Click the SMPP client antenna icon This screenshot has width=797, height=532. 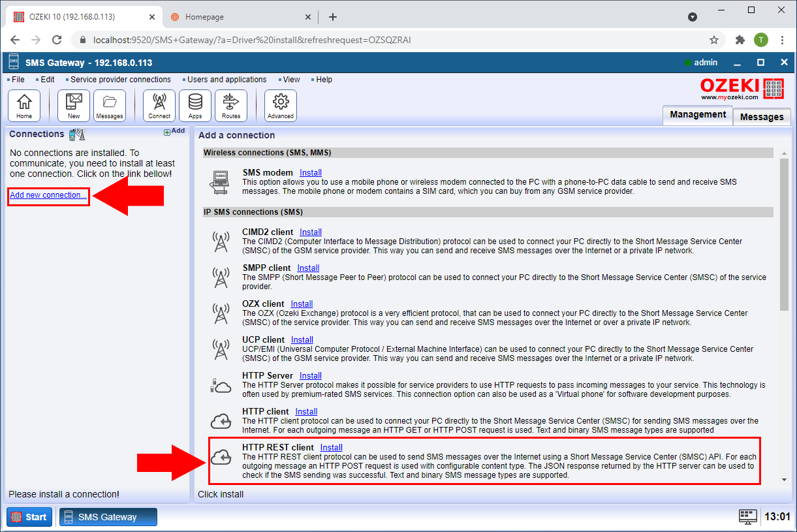pyautogui.click(x=222, y=277)
